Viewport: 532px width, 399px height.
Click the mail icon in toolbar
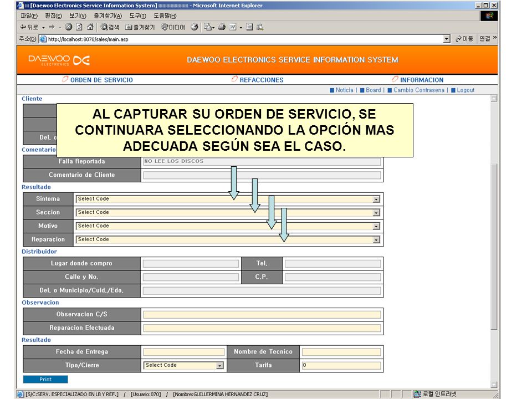click(x=208, y=27)
